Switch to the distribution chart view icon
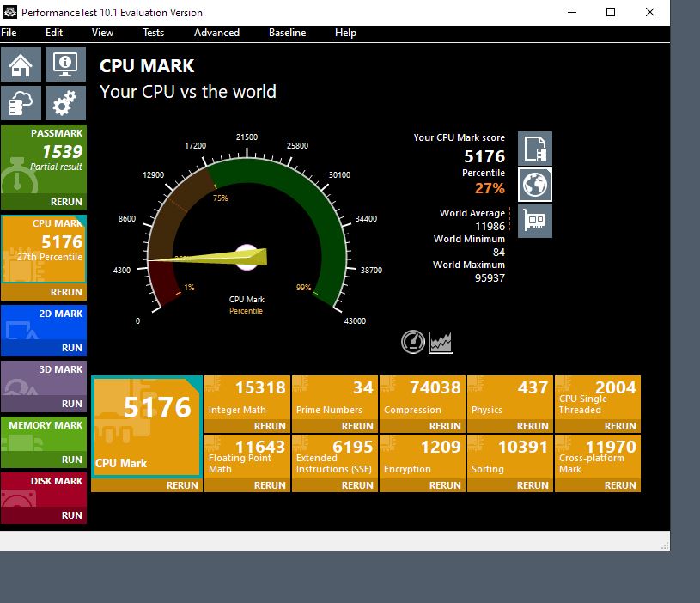Image resolution: width=700 pixels, height=603 pixels. tap(441, 343)
